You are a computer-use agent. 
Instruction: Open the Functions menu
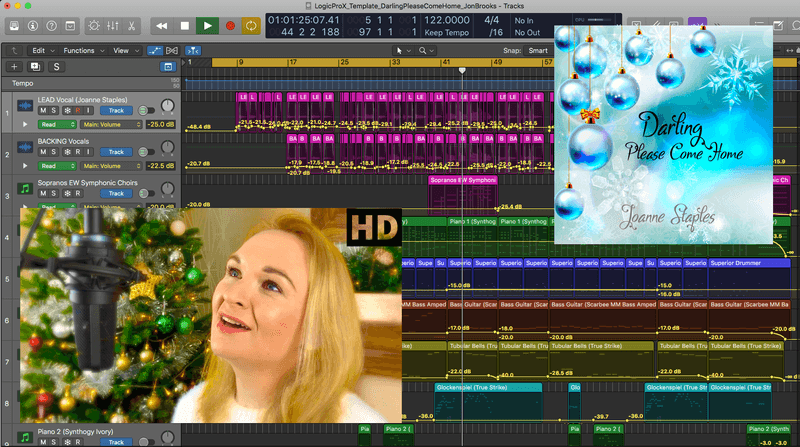tap(83, 51)
